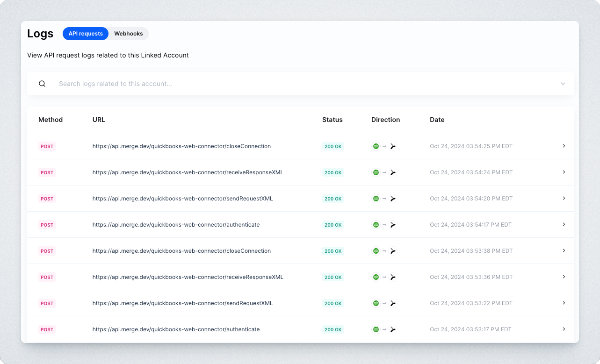Click the search magnifier icon
600x364 pixels.
42,84
